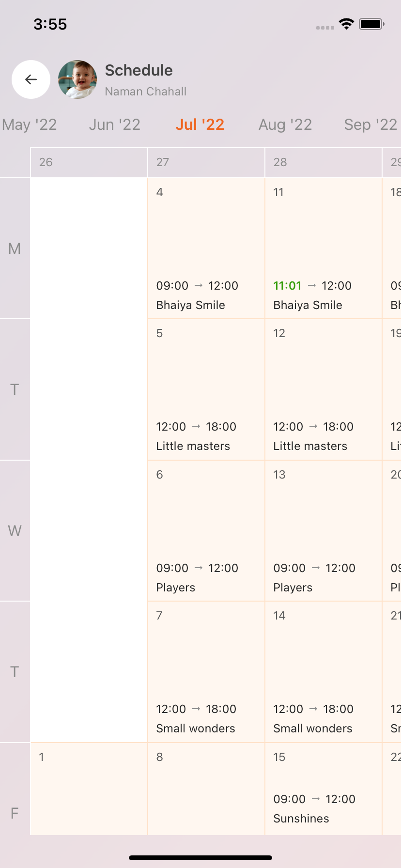This screenshot has height=868, width=401.
Task: Switch to the Jun '22 month tab
Action: click(x=115, y=124)
